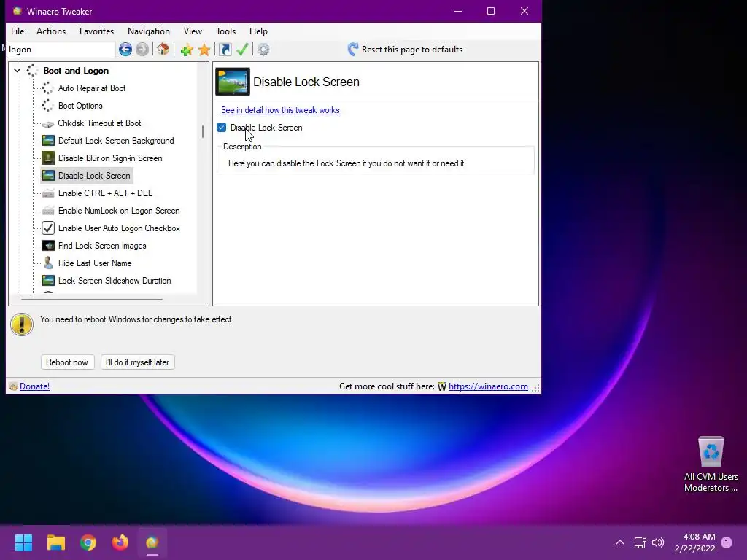Click Disable Blur on Sign-in Screen icon
Image resolution: width=747 pixels, height=560 pixels.
[x=48, y=158]
